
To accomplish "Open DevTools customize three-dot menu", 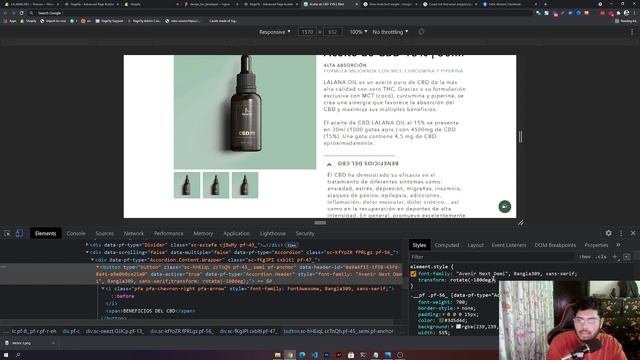I will click(x=621, y=233).
